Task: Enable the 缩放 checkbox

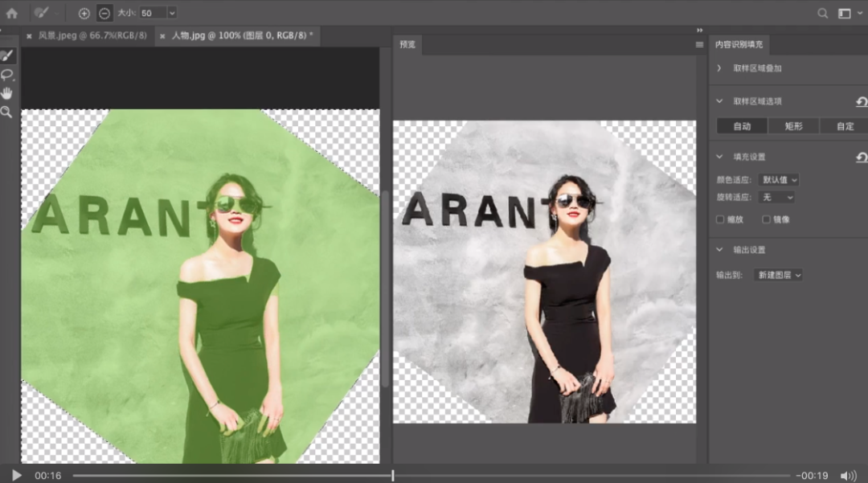Action: (x=720, y=219)
